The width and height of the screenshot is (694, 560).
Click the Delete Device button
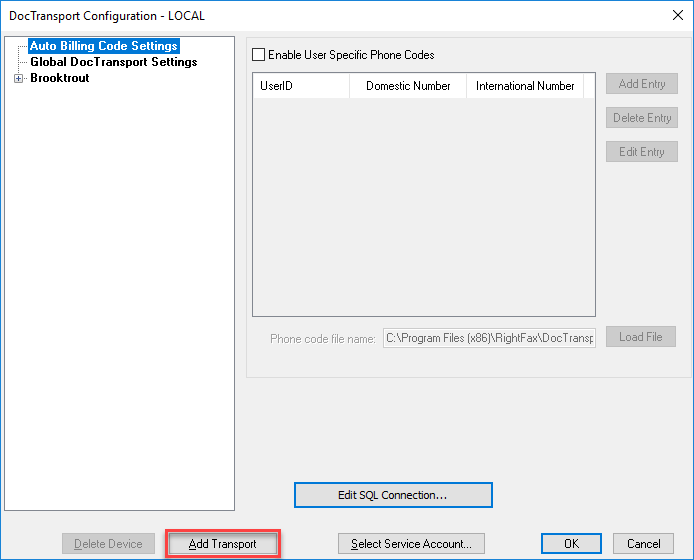click(x=108, y=544)
